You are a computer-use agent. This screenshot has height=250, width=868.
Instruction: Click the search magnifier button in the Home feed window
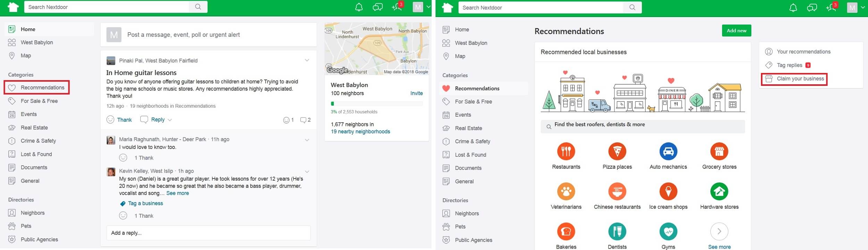coord(198,7)
